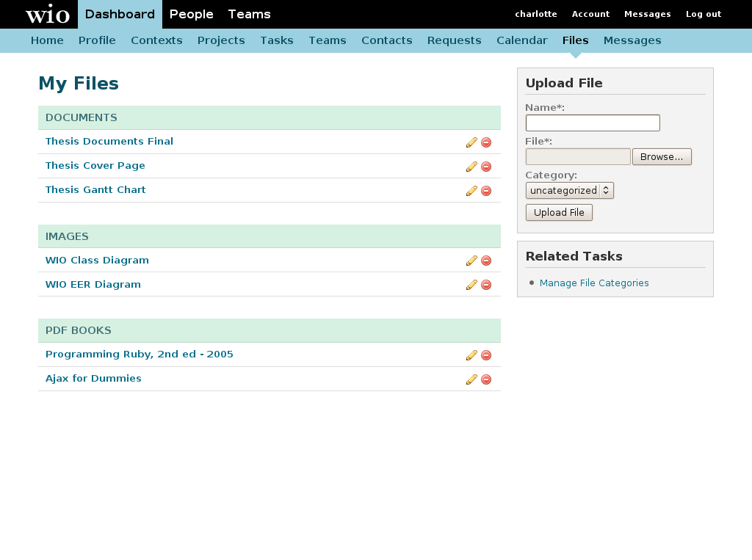Click the DOCUMENTS category header
The height and width of the screenshot is (560, 752).
tap(270, 117)
